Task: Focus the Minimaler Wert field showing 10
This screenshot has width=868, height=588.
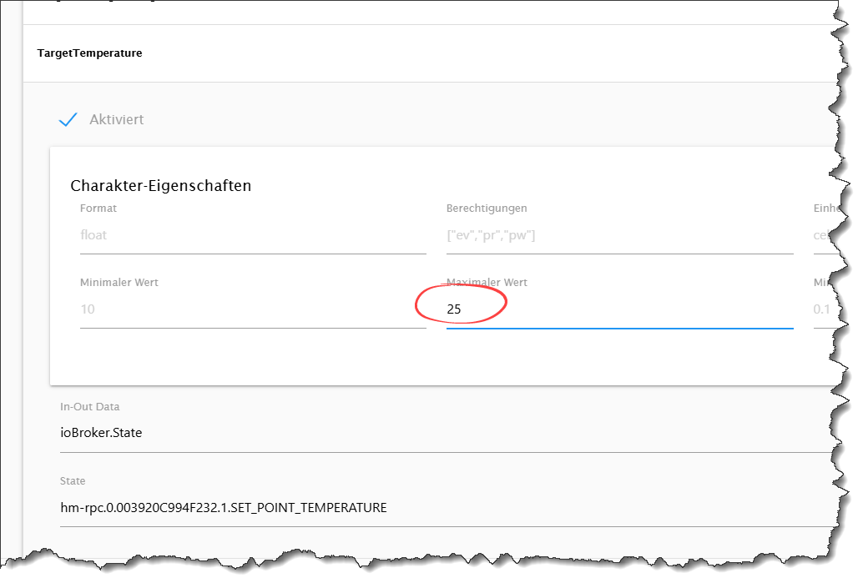Action: [252, 309]
